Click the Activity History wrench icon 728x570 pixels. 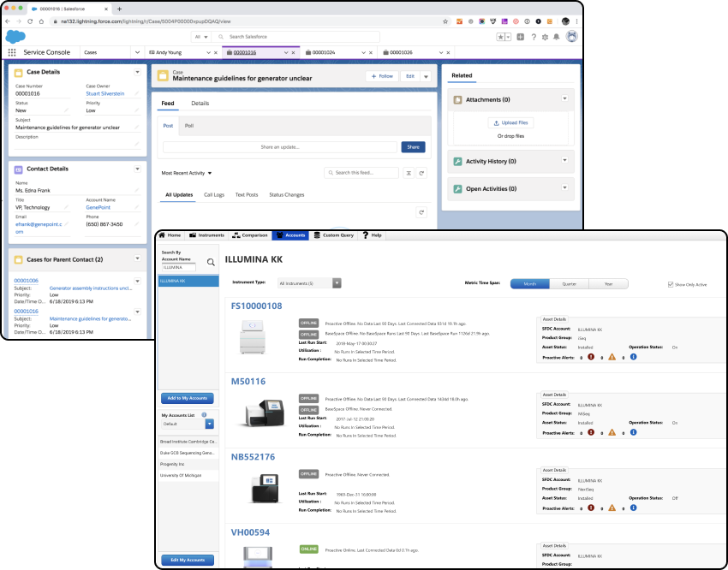pyautogui.click(x=457, y=162)
